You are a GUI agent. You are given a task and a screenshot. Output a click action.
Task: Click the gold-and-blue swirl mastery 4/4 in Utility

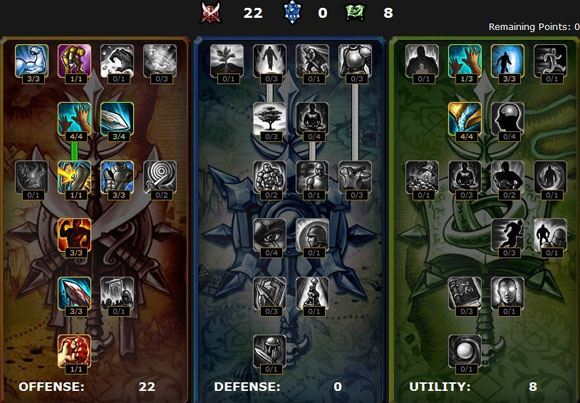coord(465,119)
